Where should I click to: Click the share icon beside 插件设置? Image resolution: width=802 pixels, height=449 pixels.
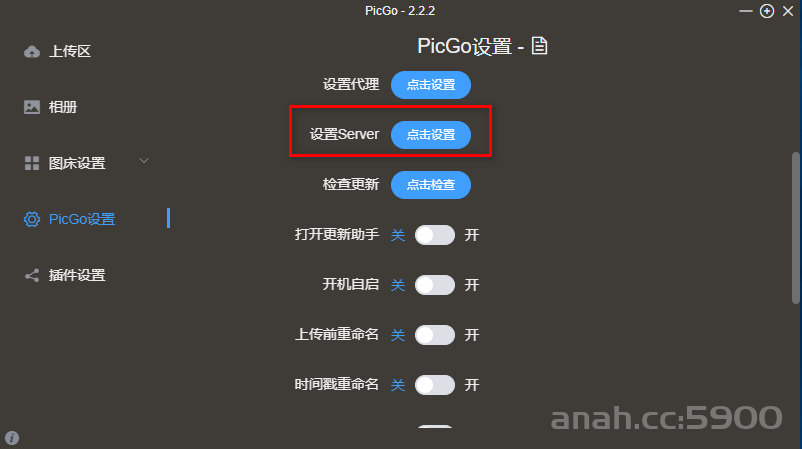click(32, 275)
